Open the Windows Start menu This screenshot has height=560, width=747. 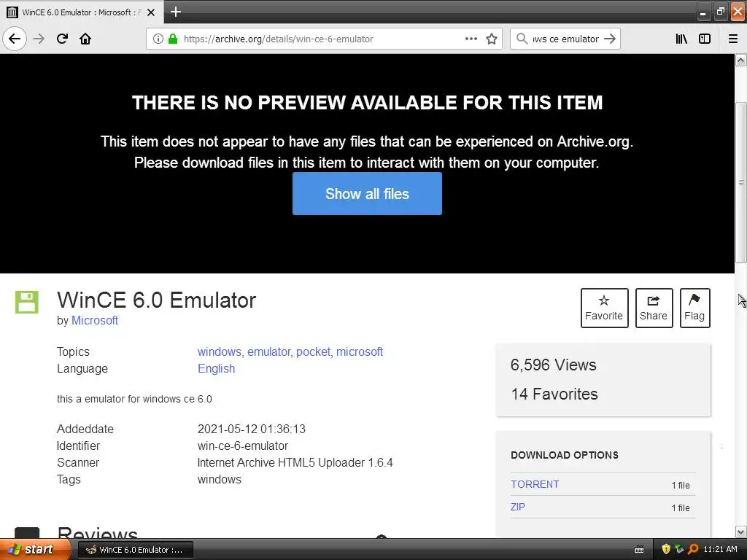click(35, 550)
